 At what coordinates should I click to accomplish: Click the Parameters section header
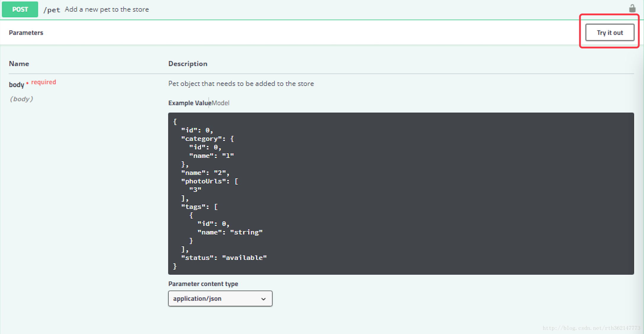[26, 33]
